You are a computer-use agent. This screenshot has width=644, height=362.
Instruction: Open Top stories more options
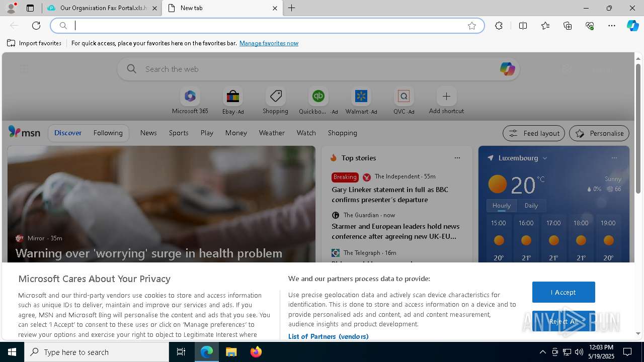pos(457,158)
